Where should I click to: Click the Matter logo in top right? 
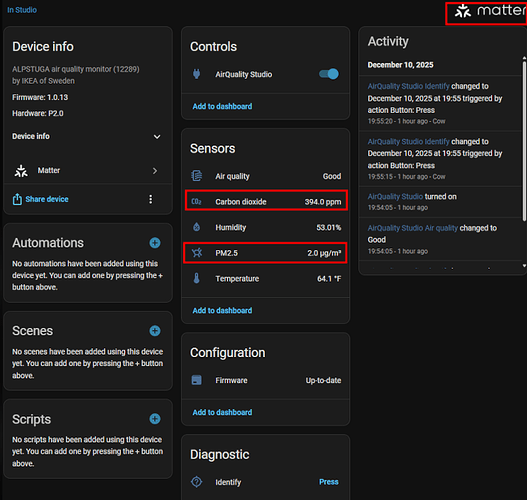[x=489, y=11]
